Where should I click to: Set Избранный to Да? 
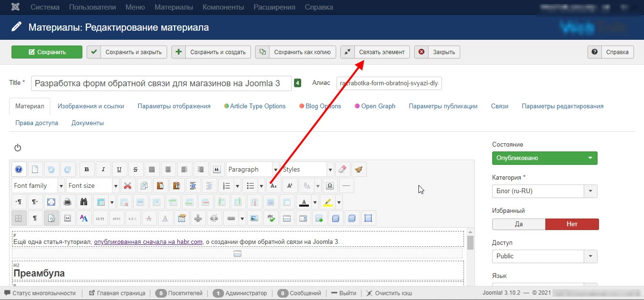click(x=519, y=224)
